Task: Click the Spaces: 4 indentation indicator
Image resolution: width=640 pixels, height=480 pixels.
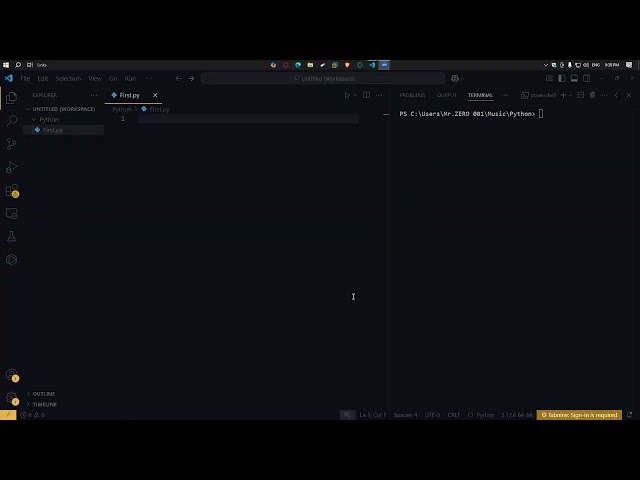Action: coord(405,415)
